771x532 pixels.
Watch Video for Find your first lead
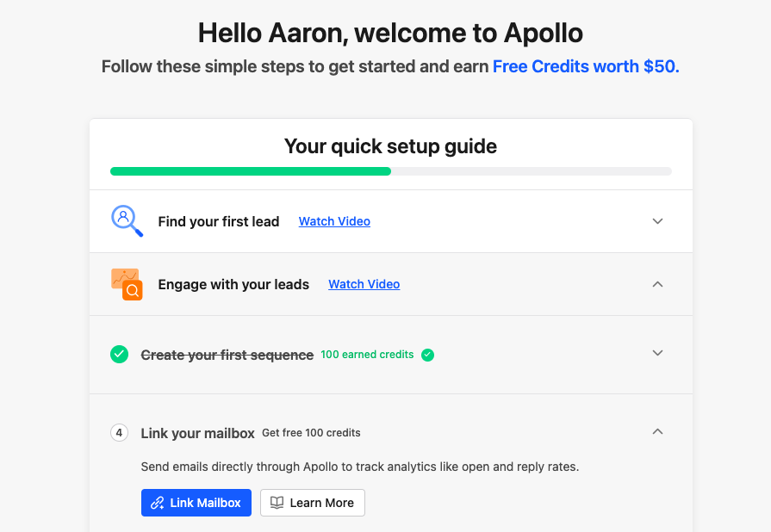coord(334,221)
